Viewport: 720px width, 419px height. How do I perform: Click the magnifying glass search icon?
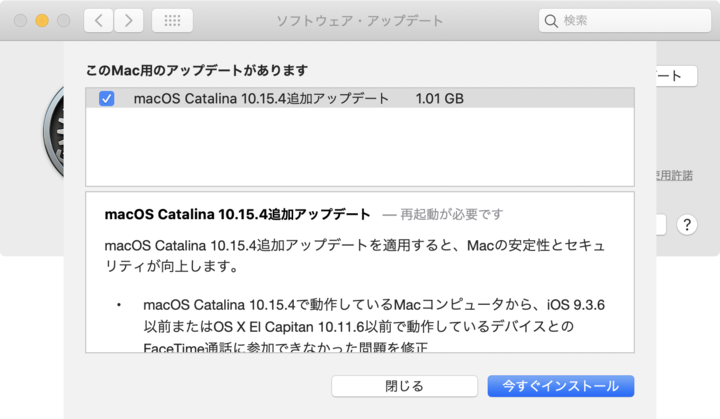tap(552, 20)
